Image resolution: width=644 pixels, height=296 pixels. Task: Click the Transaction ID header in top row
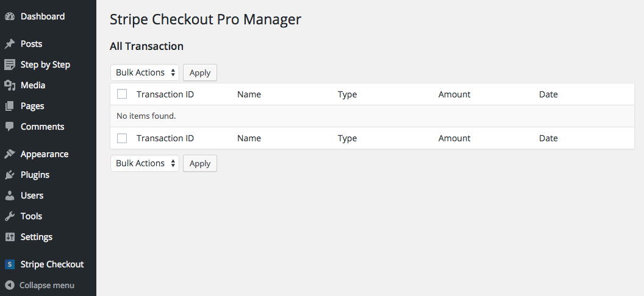coord(165,94)
